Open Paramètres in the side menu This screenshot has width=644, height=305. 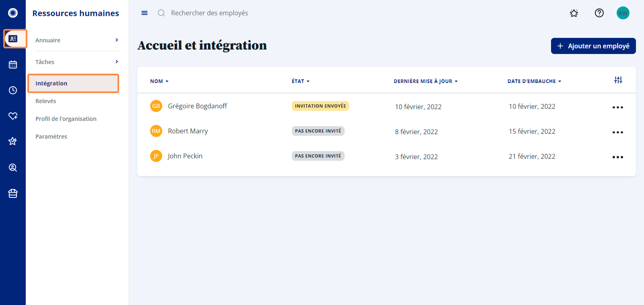(x=51, y=136)
